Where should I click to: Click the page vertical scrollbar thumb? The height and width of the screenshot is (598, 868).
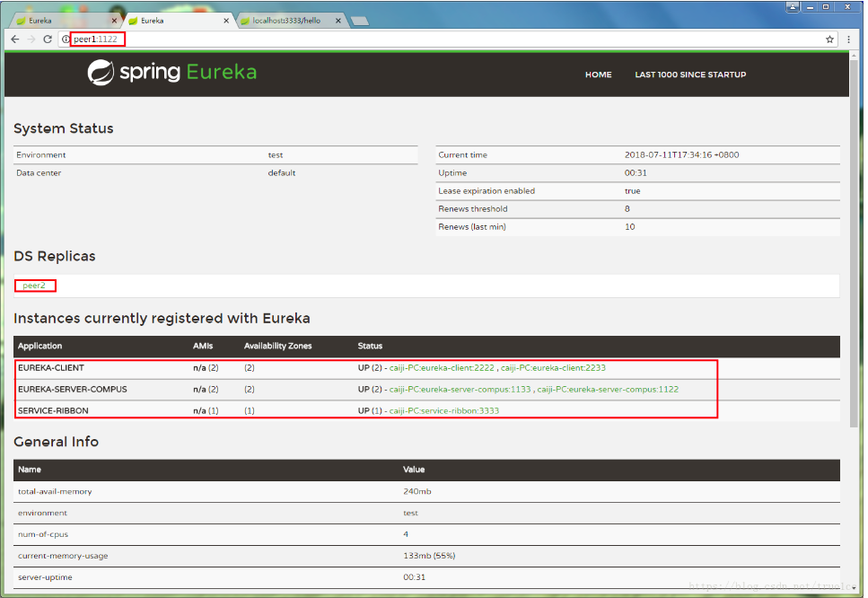click(855, 243)
